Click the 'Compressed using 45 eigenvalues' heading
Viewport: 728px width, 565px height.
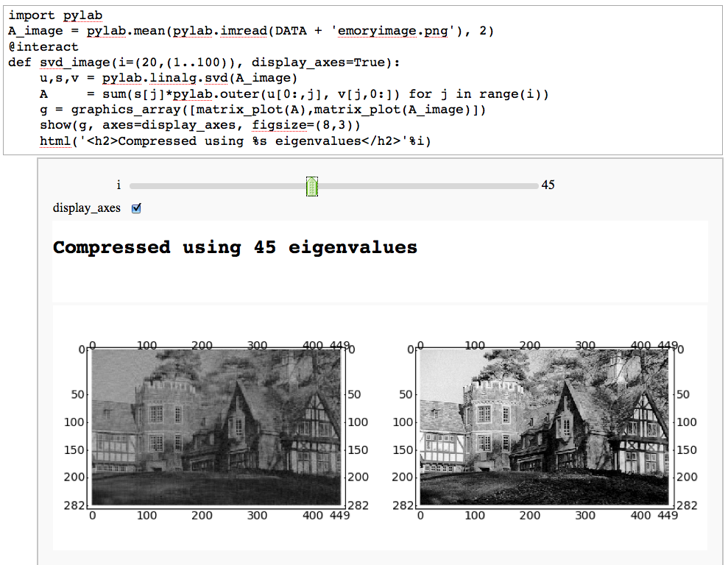point(235,247)
